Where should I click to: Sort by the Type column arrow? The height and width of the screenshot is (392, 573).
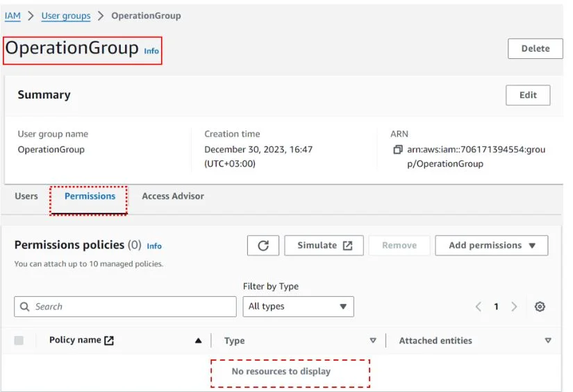click(373, 341)
